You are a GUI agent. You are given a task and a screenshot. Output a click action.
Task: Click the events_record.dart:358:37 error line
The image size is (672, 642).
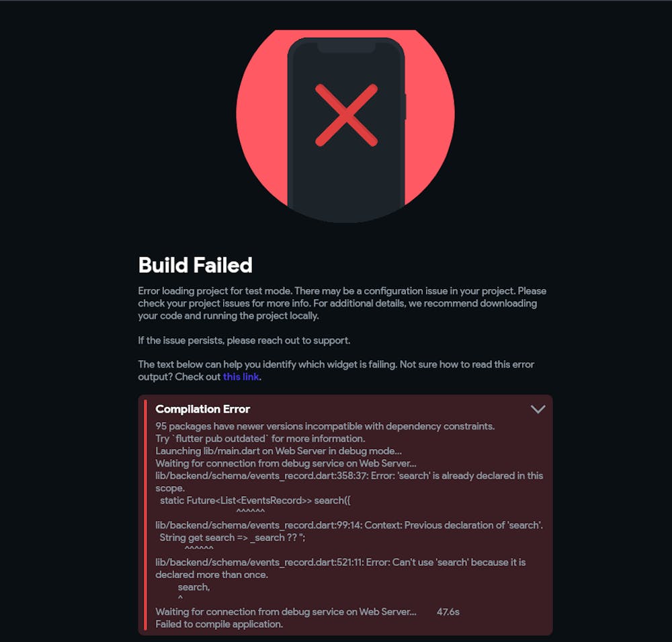(349, 481)
